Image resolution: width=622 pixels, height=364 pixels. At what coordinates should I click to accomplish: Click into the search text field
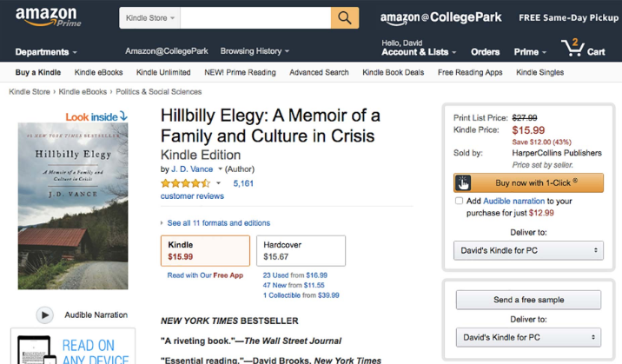tap(255, 17)
